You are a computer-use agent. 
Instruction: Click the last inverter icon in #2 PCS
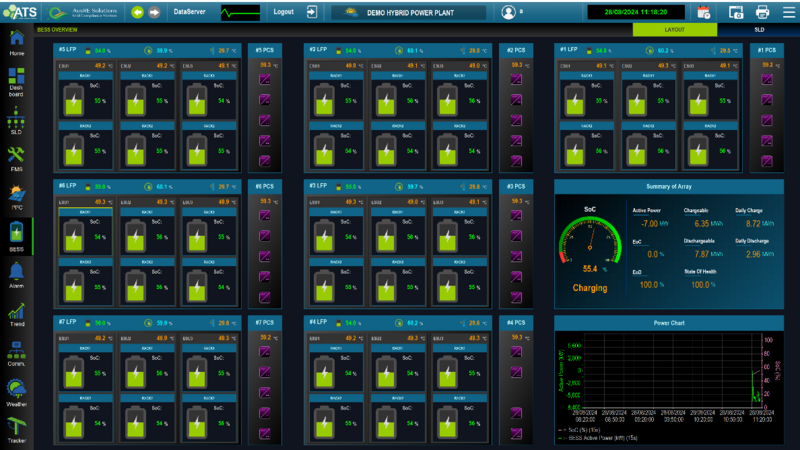(x=516, y=161)
